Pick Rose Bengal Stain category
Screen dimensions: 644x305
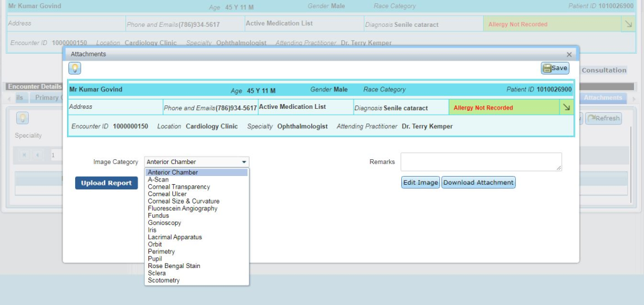pyautogui.click(x=197, y=266)
